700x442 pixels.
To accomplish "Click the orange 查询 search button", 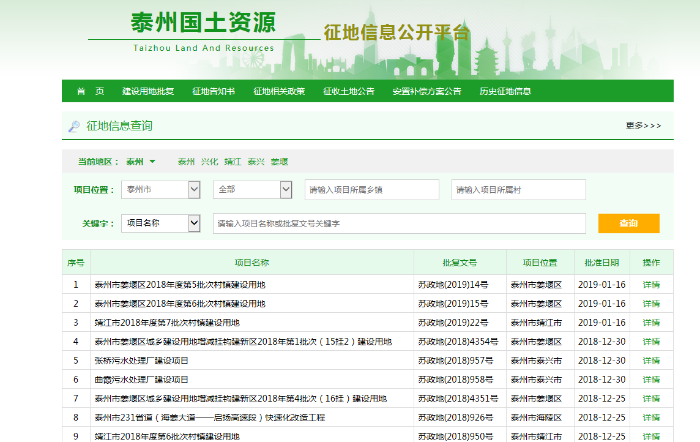I will (x=628, y=223).
